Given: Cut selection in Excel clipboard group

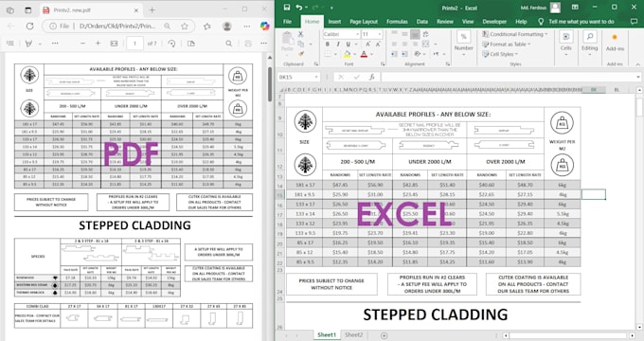Looking at the screenshot, I should 300,34.
